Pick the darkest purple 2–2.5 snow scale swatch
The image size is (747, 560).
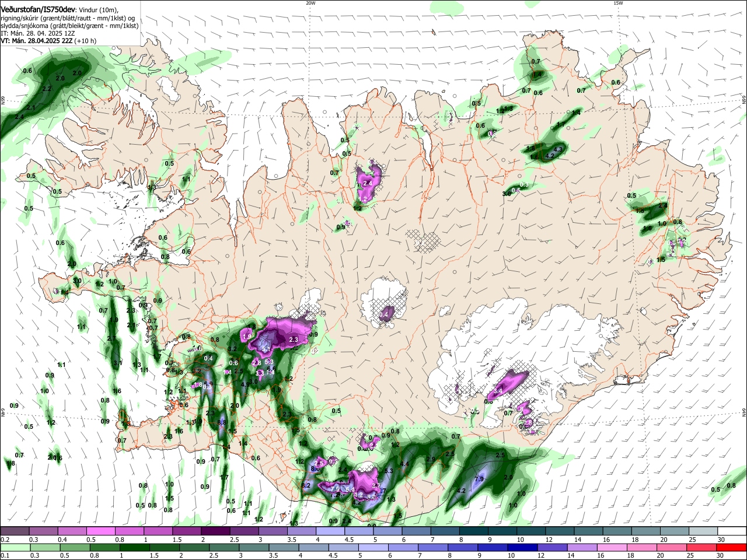click(x=215, y=531)
